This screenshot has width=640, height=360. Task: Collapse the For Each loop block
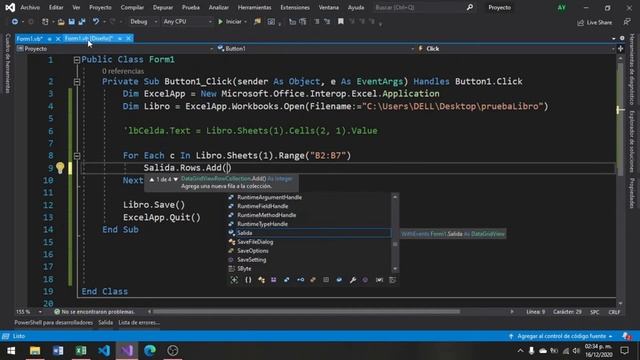(x=77, y=156)
